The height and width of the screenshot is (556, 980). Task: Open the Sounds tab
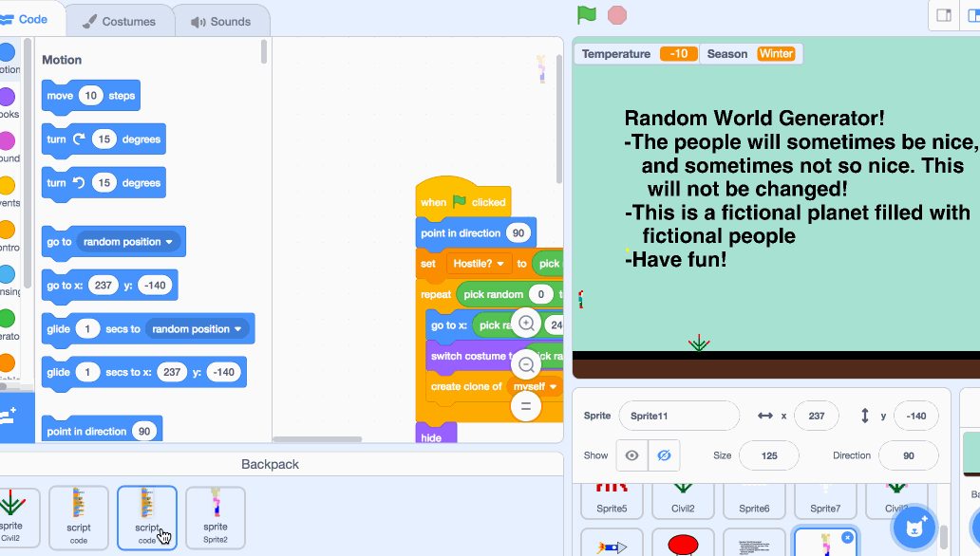click(x=220, y=21)
